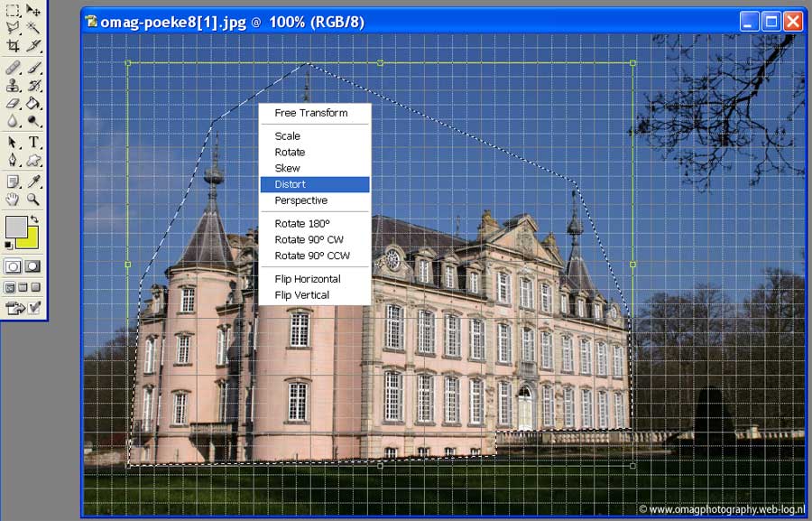Select the Paint Bucket tool
The width and height of the screenshot is (812, 521).
(33, 104)
